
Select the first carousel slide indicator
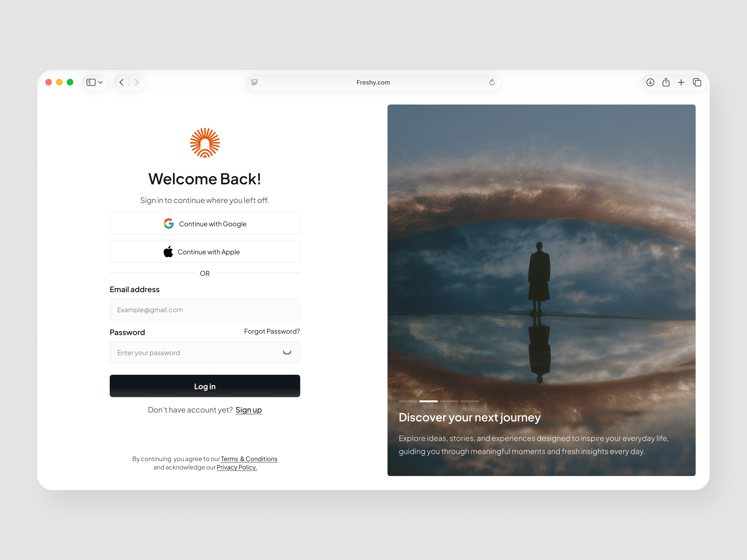(x=408, y=401)
